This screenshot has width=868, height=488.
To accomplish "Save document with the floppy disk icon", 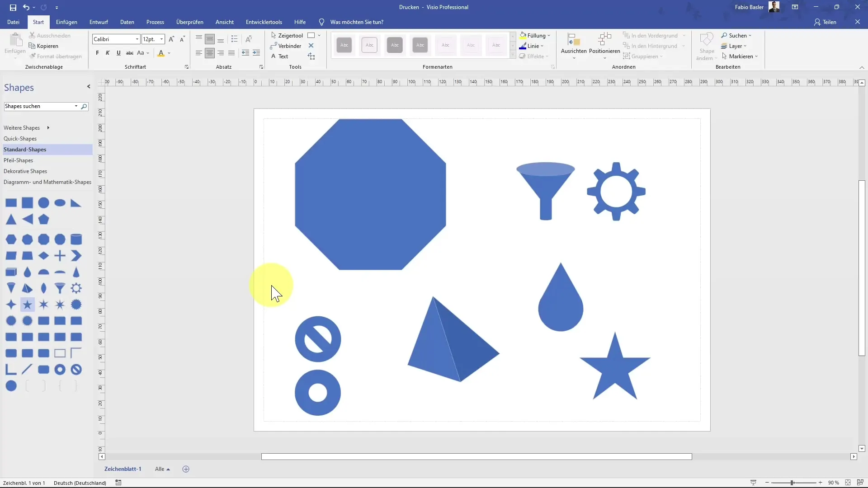I will point(13,7).
